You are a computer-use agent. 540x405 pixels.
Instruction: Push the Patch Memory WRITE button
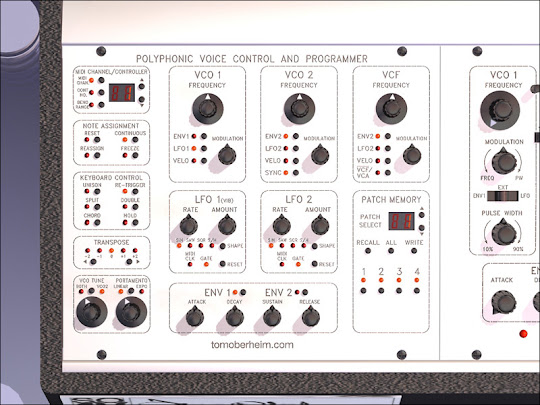(x=414, y=251)
